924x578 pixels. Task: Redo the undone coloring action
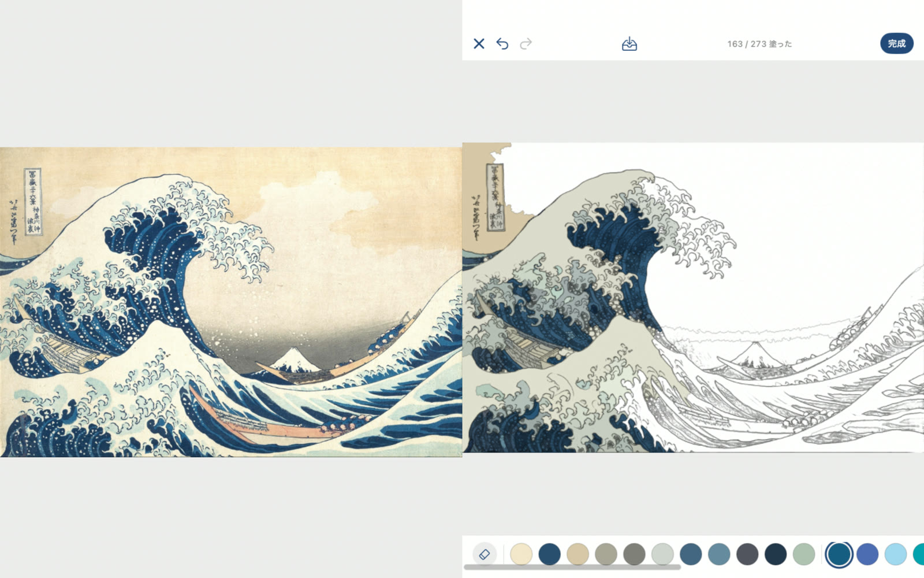(526, 44)
